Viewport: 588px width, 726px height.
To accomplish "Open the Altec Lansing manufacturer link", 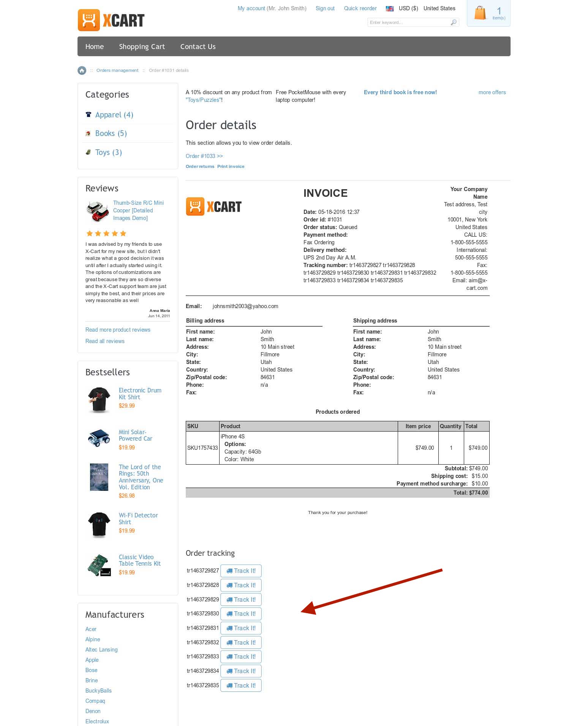I will click(101, 650).
